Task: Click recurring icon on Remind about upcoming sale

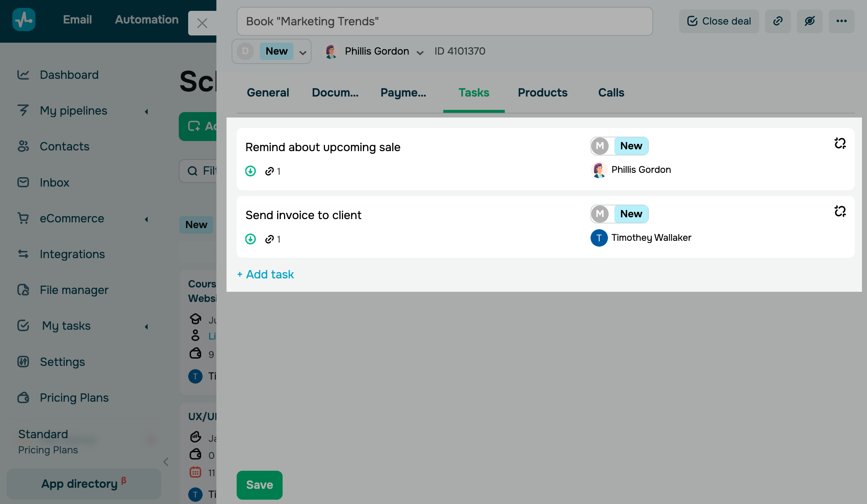Action: click(840, 144)
